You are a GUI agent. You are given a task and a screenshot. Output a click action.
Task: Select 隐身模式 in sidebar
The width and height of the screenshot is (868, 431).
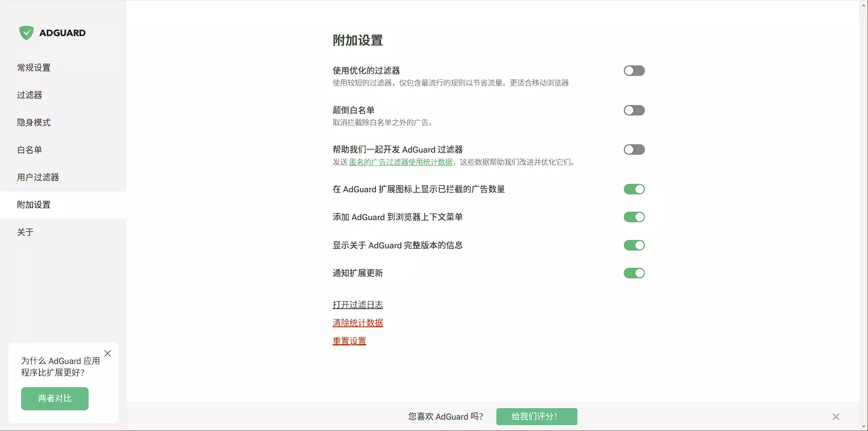point(34,122)
